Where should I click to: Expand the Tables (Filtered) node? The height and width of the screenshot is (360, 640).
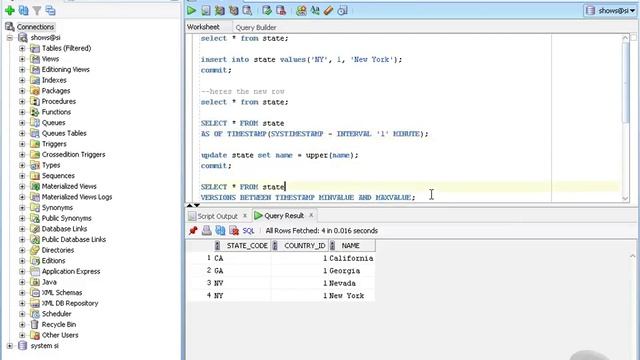click(22, 48)
